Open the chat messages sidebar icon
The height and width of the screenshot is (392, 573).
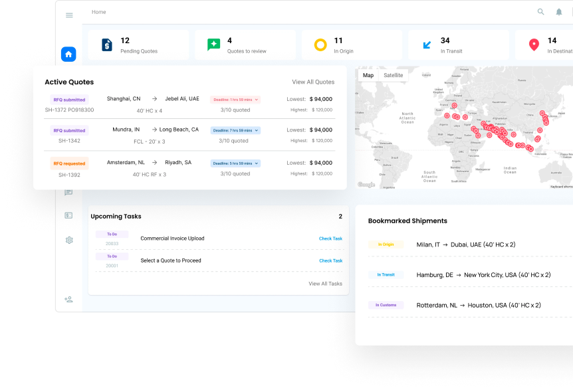pos(68,192)
